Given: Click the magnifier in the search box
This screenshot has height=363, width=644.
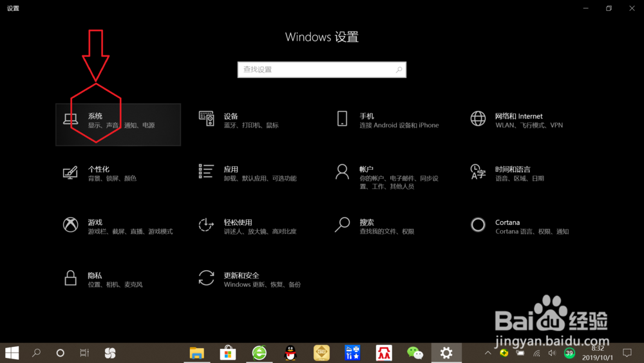Looking at the screenshot, I should point(399,70).
